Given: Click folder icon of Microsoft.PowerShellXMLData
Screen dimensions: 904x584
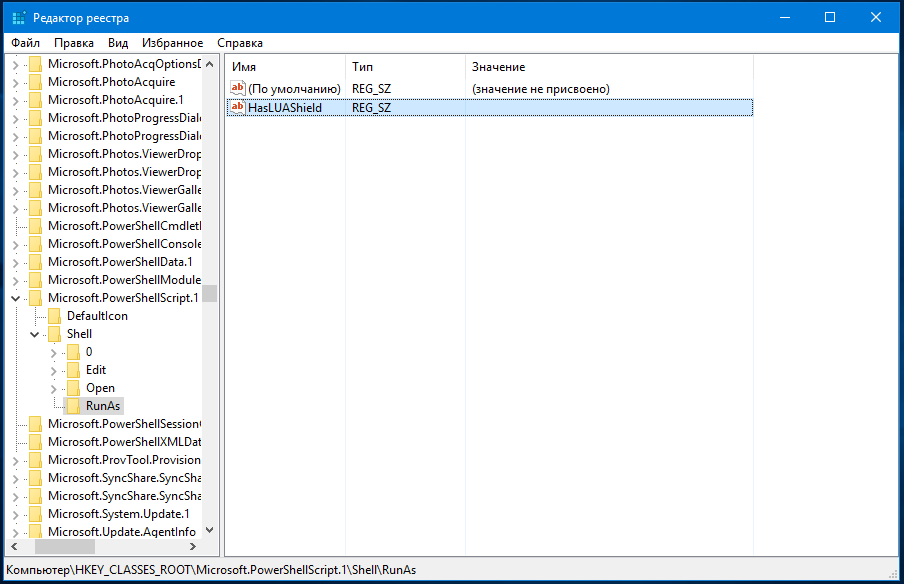Looking at the screenshot, I should 35,442.
